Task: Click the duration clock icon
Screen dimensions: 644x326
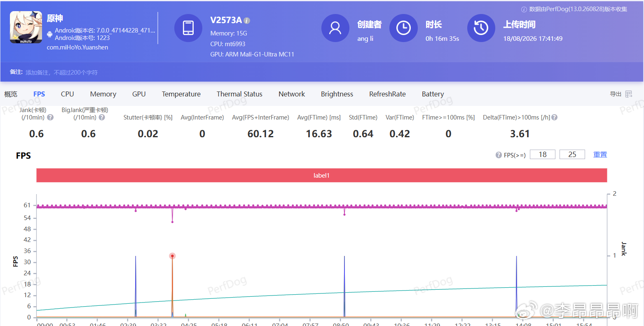Action: [403, 28]
